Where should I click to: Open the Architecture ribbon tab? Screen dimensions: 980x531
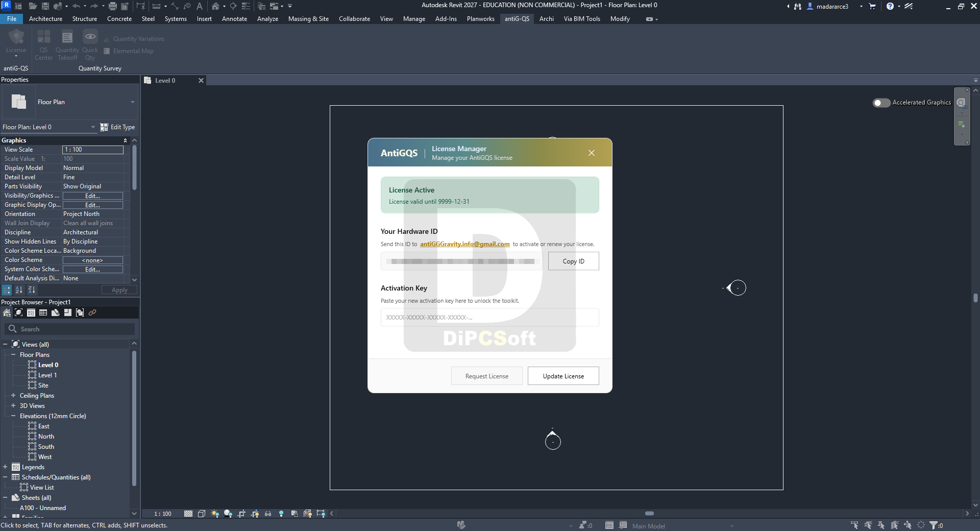45,19
